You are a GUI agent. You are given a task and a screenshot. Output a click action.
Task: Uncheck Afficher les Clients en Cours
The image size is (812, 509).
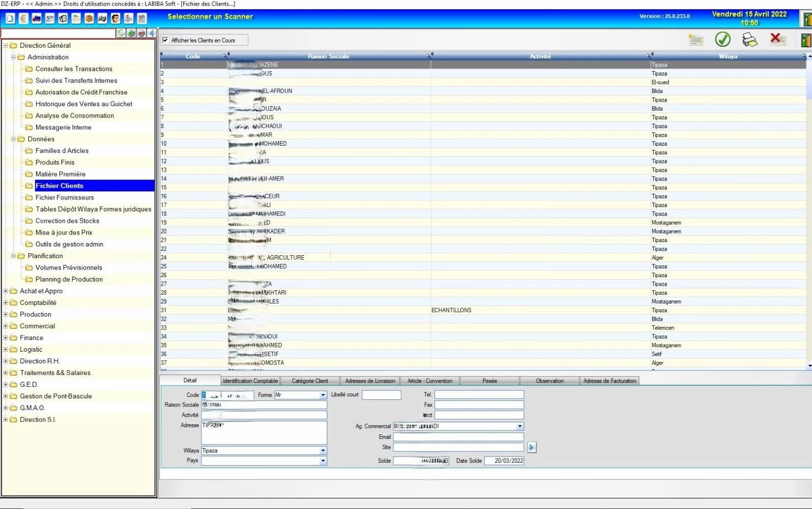click(x=165, y=40)
